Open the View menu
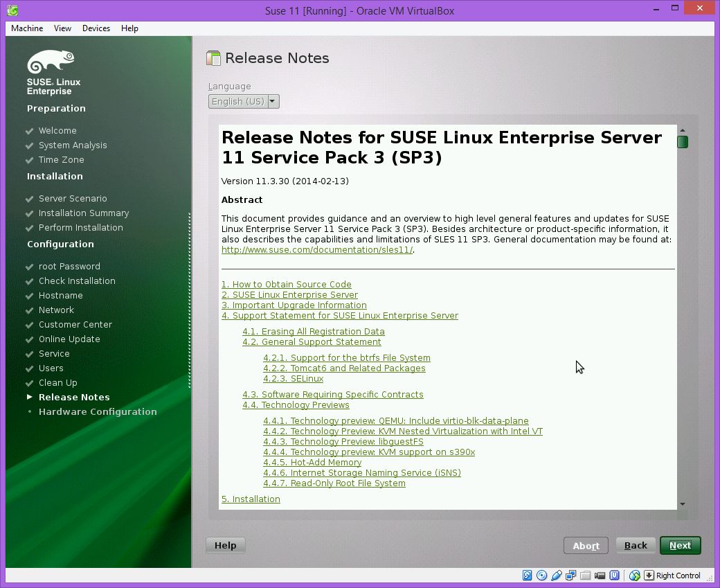 (x=62, y=28)
